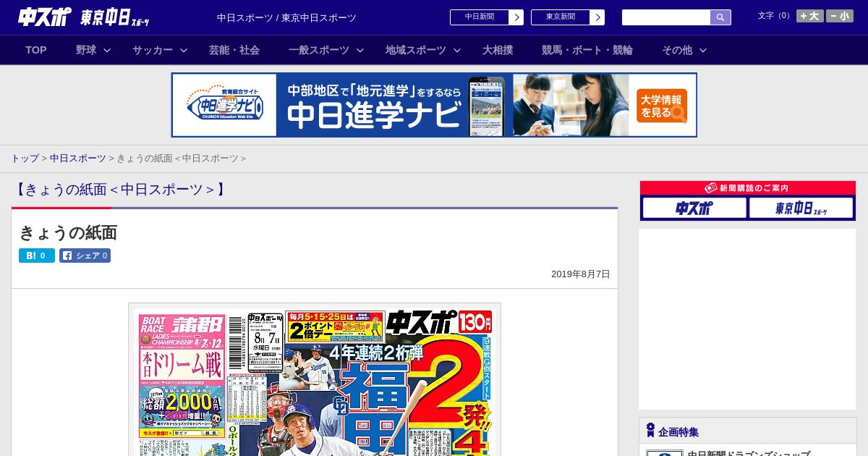Expand the その他 dropdown chevron
Screen dimensions: 868x456
coord(703,50)
